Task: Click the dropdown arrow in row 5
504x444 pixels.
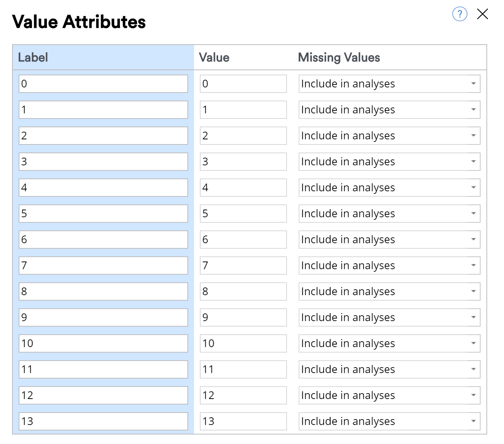Action: point(473,214)
